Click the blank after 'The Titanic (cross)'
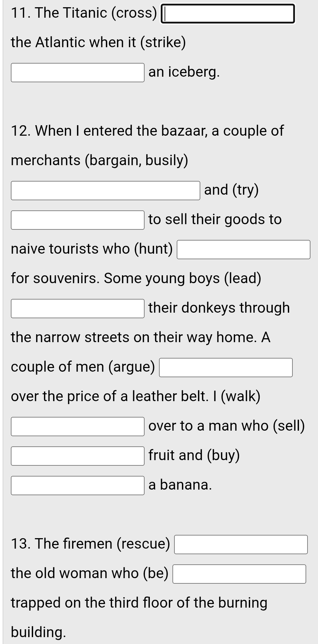318x644 pixels. point(228,13)
